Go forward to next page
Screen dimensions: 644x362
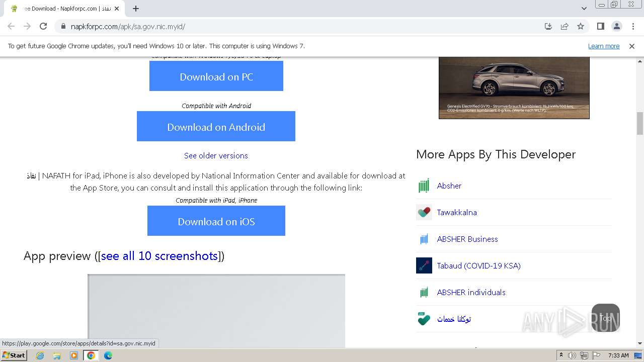27,27
